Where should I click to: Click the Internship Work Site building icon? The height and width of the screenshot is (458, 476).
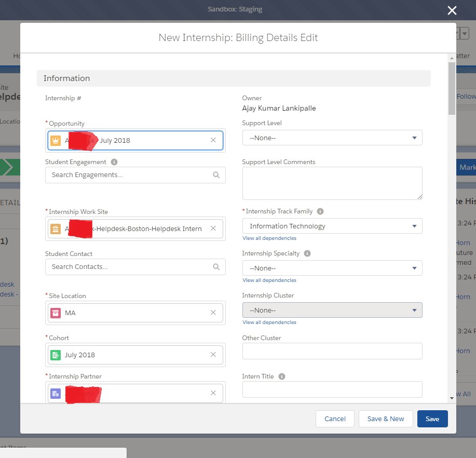(x=56, y=228)
